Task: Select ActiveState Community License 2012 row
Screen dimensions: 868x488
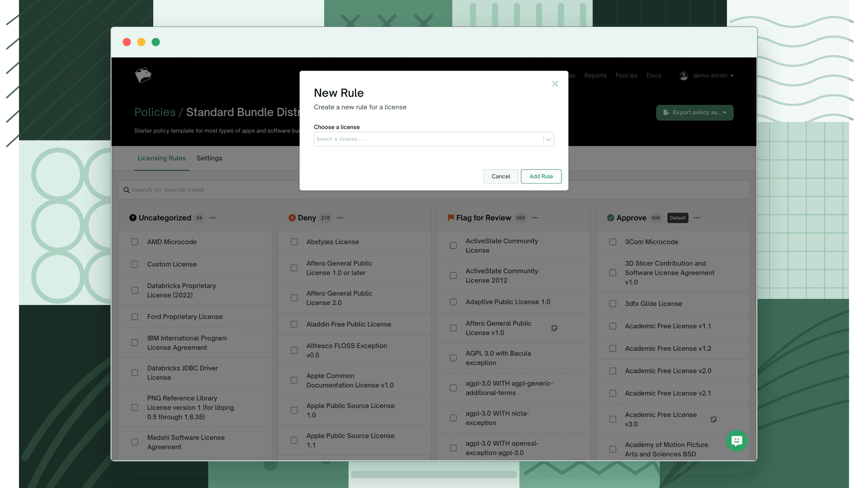Action: pos(514,276)
